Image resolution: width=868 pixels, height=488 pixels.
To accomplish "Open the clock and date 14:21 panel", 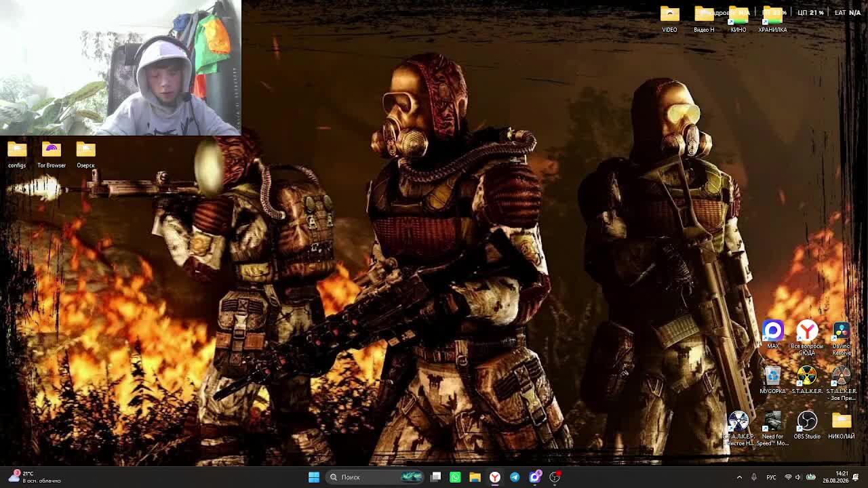I will click(x=835, y=477).
